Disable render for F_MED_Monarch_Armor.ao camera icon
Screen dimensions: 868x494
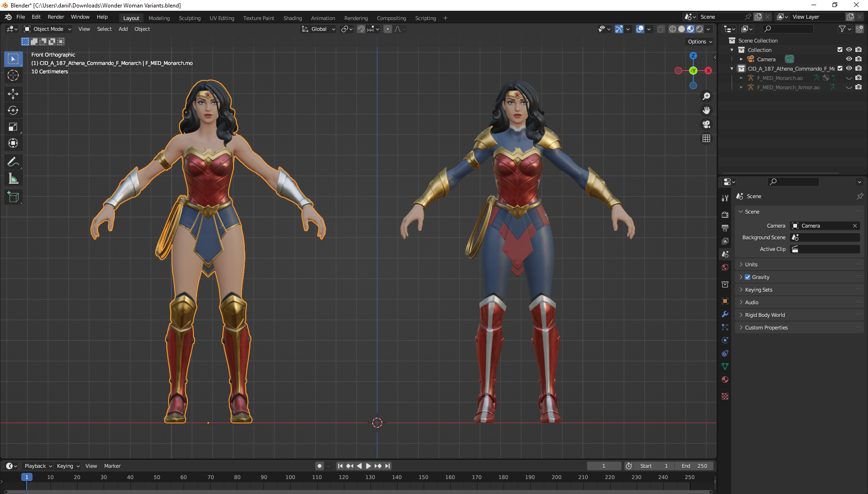(859, 87)
